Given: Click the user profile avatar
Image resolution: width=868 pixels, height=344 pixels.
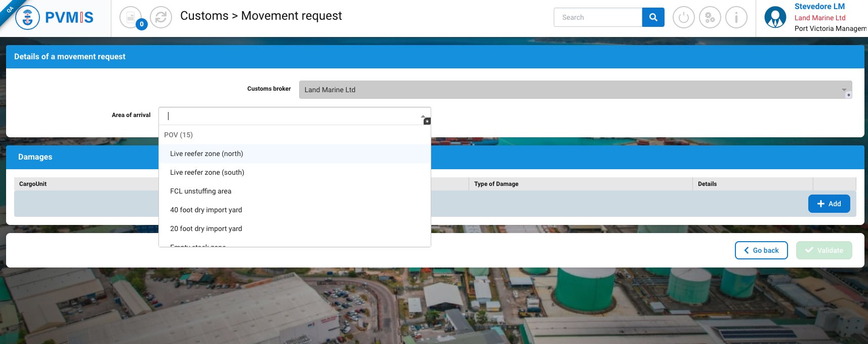Looking at the screenshot, I should [x=775, y=18].
